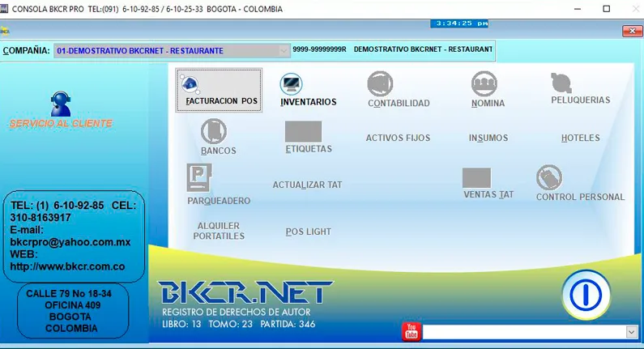The width and height of the screenshot is (644, 349).
Task: Click the Peluquerias label
Action: coord(580,100)
